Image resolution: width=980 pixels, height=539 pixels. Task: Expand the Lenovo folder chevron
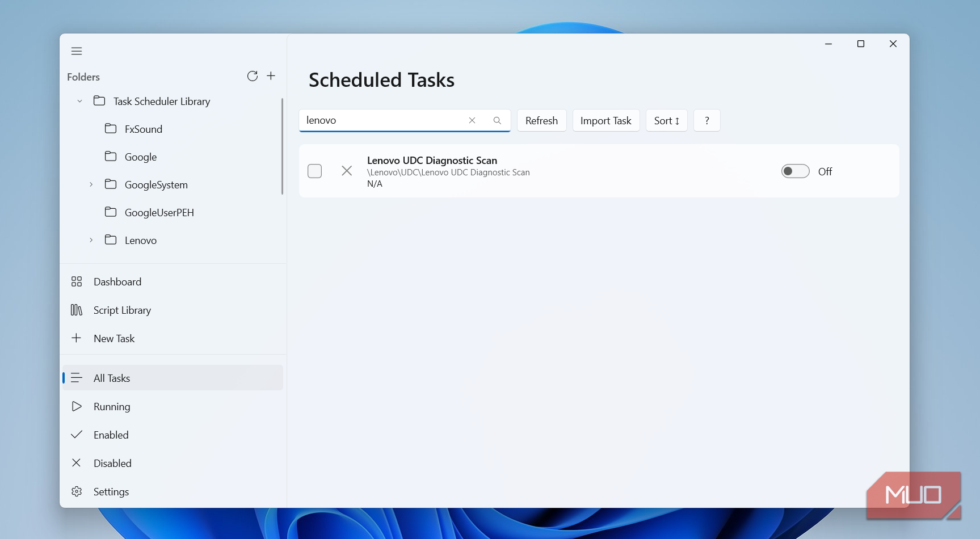[x=91, y=240]
